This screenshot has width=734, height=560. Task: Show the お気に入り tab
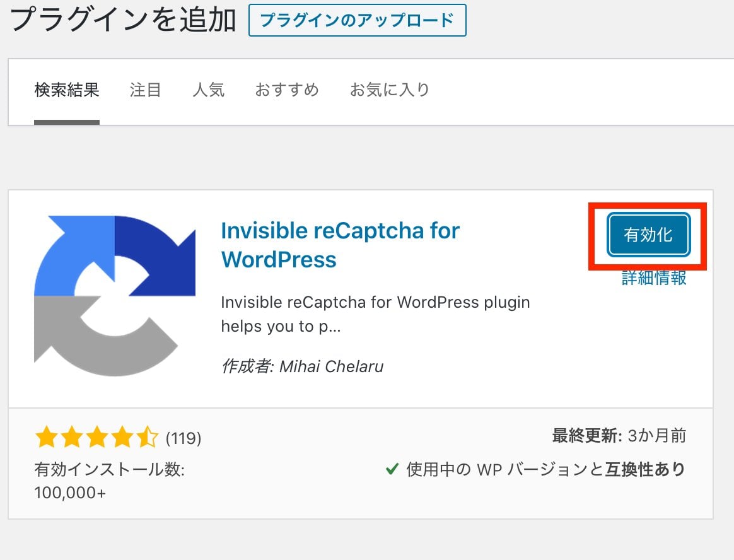(390, 90)
